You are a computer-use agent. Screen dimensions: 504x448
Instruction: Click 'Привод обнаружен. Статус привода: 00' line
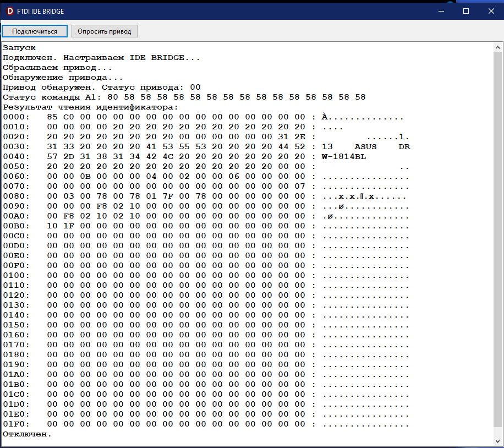(x=102, y=88)
